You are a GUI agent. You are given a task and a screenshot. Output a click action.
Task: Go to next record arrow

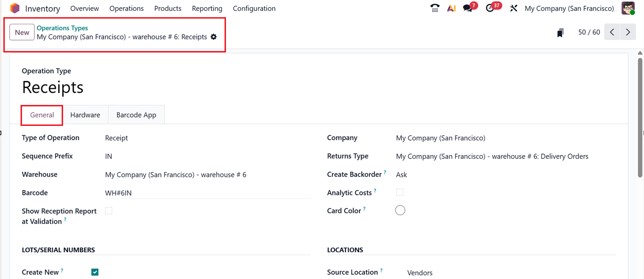pyautogui.click(x=628, y=32)
